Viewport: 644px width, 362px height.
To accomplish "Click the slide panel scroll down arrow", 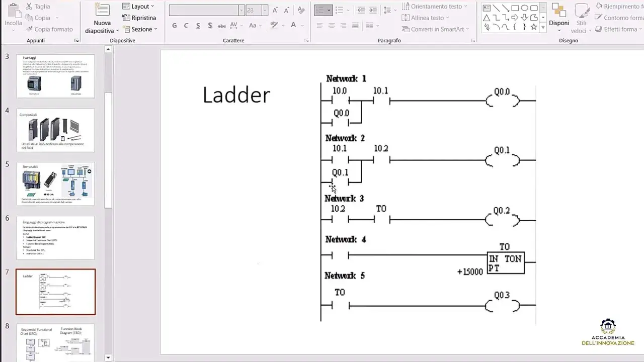I will click(108, 357).
